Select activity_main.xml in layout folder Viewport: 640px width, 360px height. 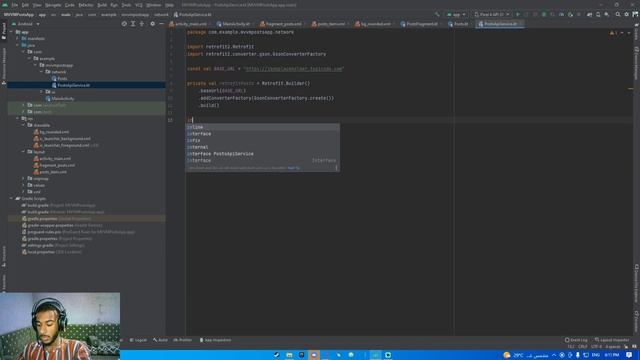click(52, 159)
